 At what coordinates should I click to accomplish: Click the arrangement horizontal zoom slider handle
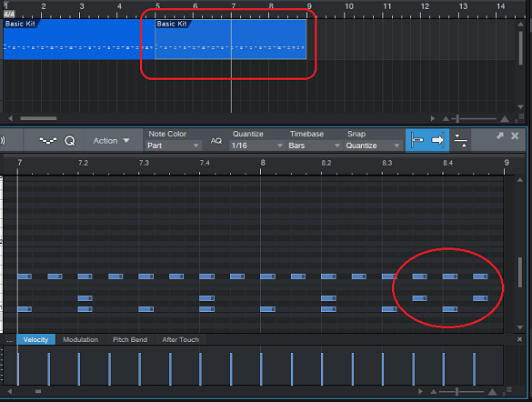[x=457, y=118]
